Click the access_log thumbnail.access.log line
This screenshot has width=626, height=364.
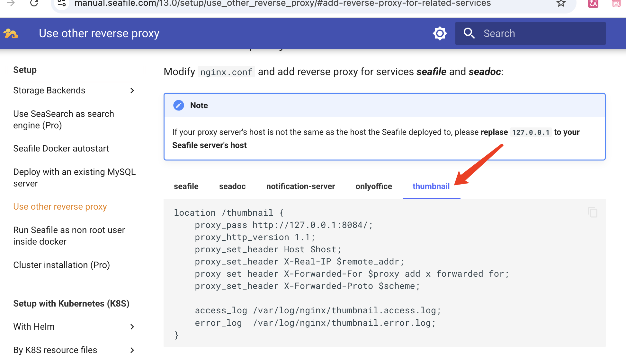(318, 310)
